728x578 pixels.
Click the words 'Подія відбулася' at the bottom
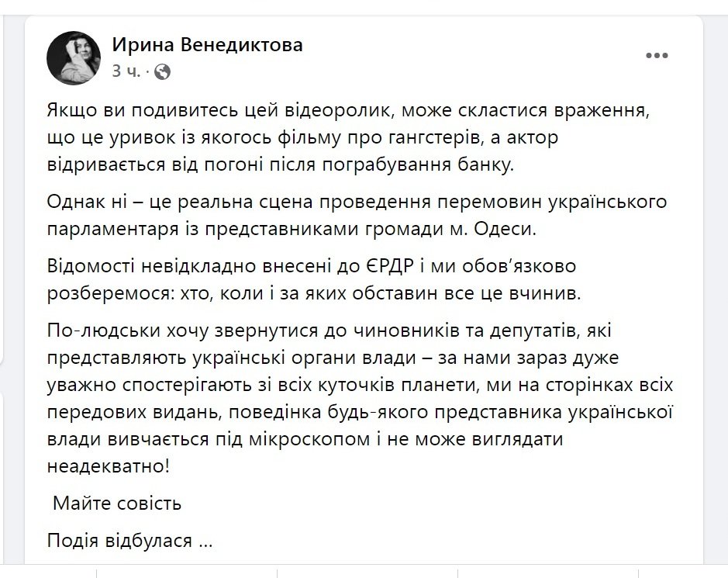point(119,542)
